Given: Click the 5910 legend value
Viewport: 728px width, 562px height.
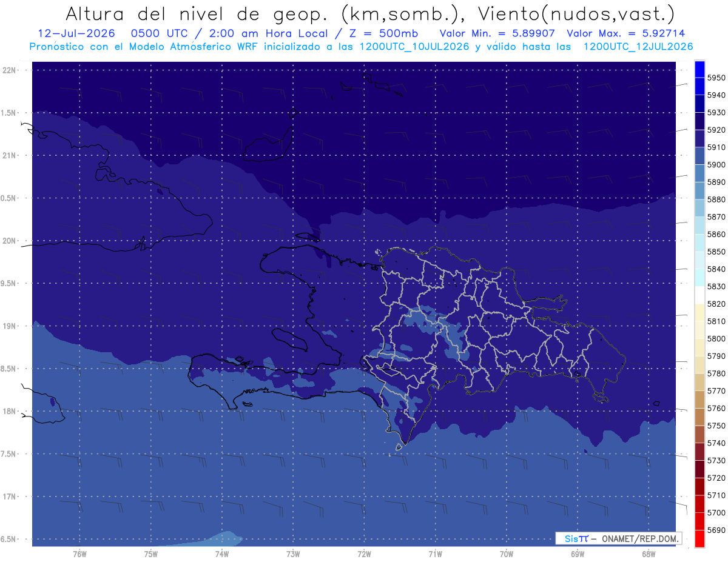Looking at the screenshot, I should coord(716,147).
